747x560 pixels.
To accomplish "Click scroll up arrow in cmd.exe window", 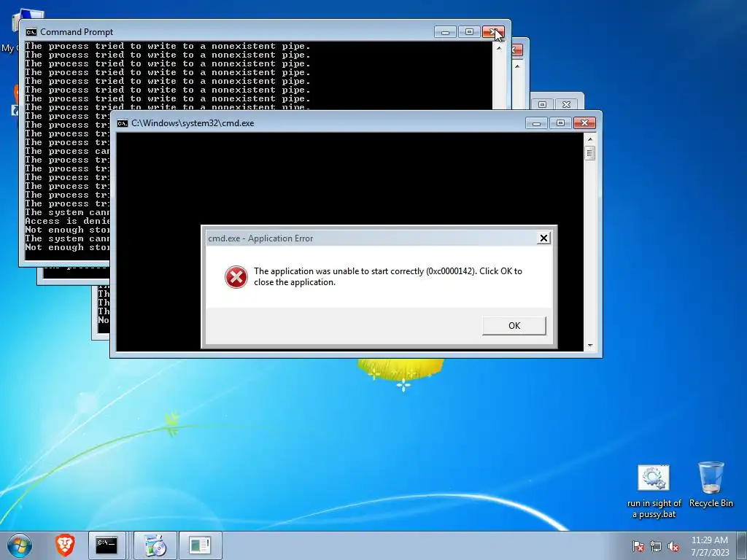I will coord(589,139).
